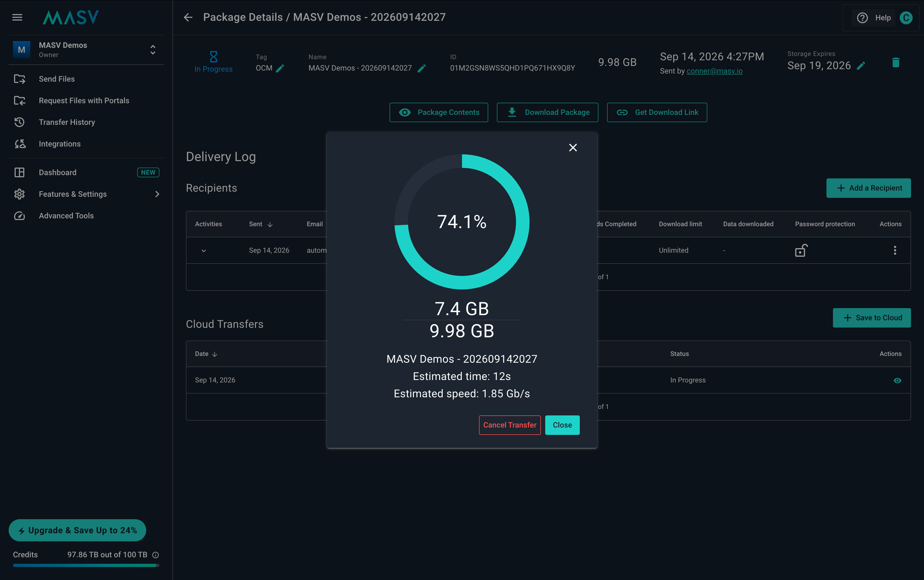Edit storage expiry date pencil icon
This screenshot has height=580, width=924.
[x=861, y=66]
